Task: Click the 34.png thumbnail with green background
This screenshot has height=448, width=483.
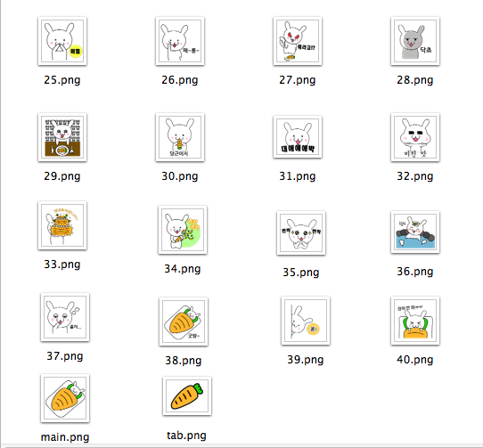Action: pyautogui.click(x=183, y=230)
